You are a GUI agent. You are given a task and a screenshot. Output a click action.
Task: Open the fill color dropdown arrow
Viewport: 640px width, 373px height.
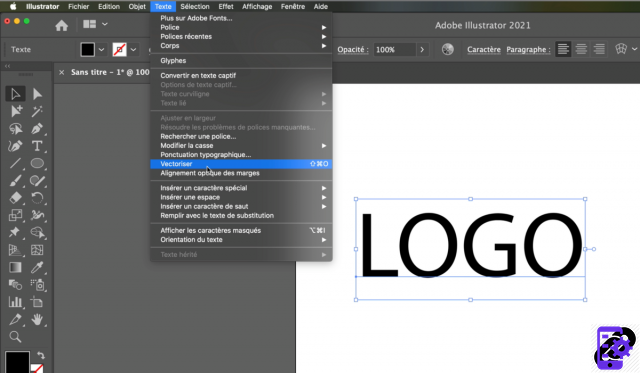click(101, 49)
